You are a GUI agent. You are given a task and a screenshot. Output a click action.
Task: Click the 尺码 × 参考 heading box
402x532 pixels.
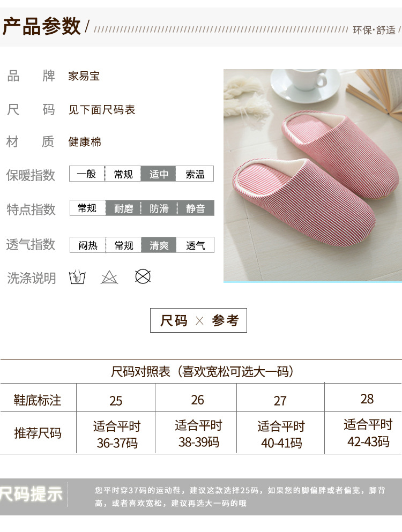click(x=199, y=320)
